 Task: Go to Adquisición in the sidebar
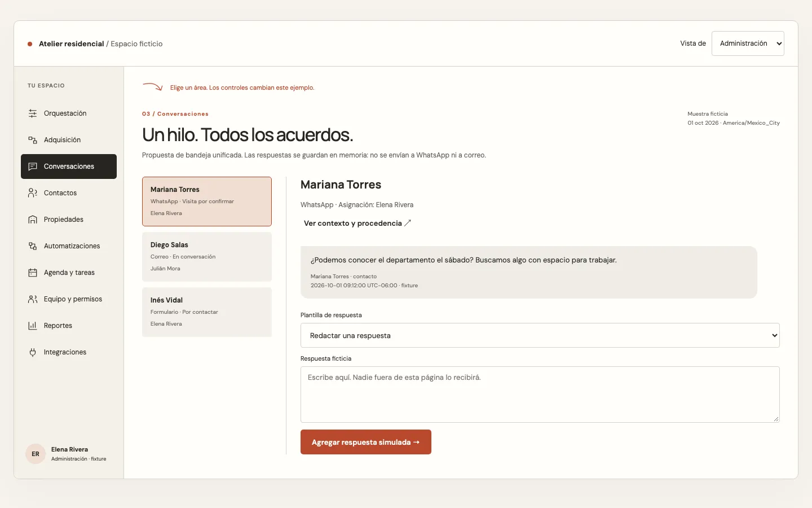coord(69,140)
